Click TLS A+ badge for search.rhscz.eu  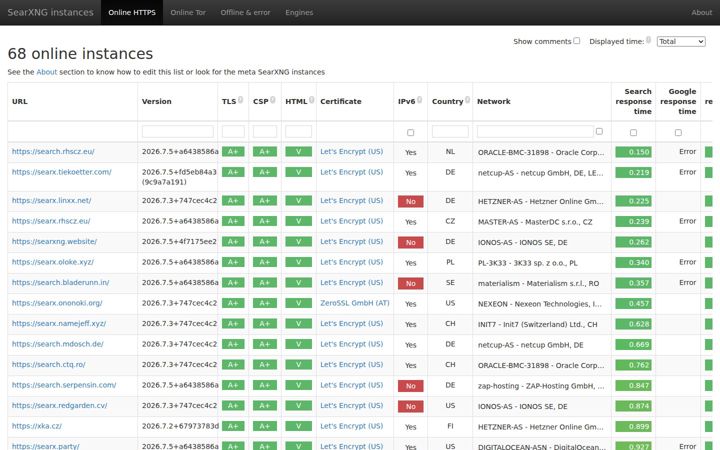tap(233, 152)
